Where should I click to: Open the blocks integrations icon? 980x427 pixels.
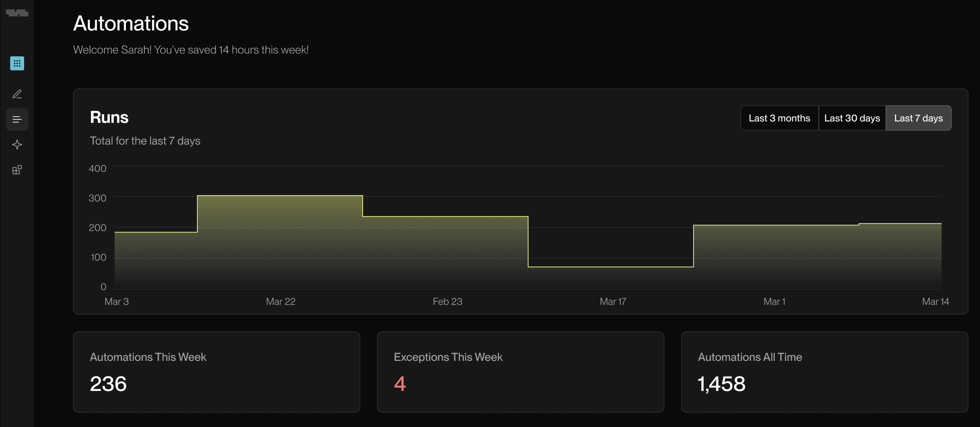(x=17, y=170)
